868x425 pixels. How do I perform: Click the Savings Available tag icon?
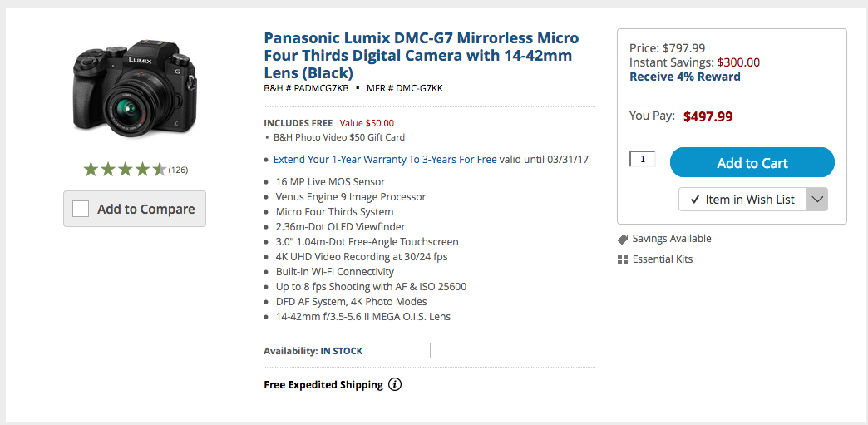pyautogui.click(x=623, y=239)
